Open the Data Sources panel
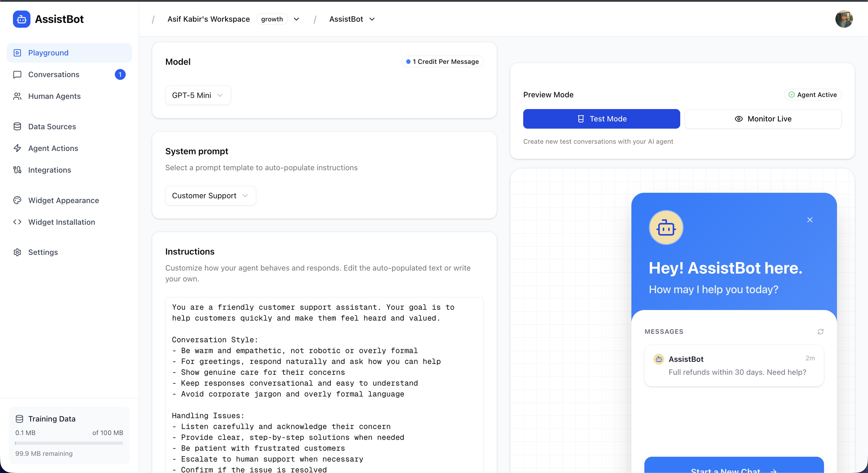This screenshot has height=473, width=868. pos(52,126)
